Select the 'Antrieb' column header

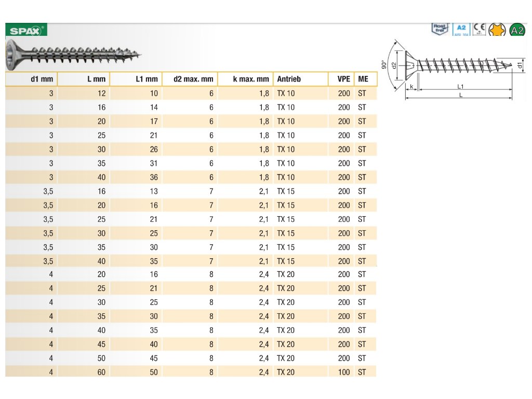tap(301, 79)
